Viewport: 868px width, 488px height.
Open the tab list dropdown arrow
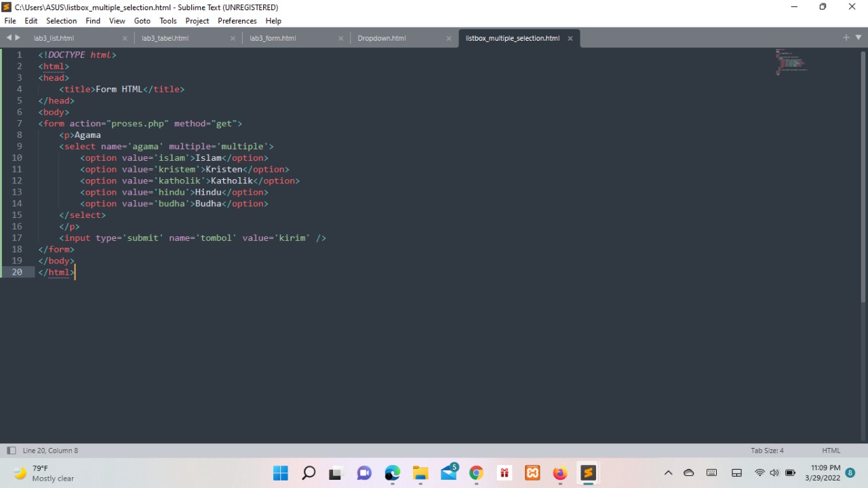coord(859,37)
